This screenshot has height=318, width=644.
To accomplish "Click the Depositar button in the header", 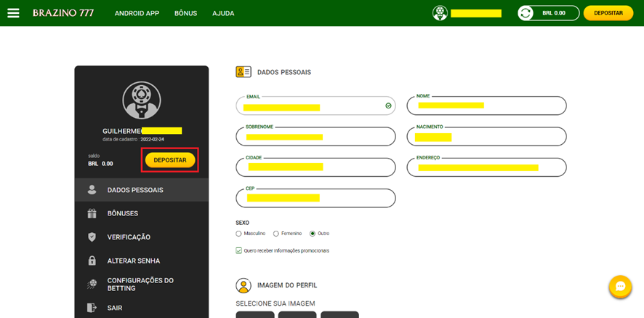I will pyautogui.click(x=608, y=13).
